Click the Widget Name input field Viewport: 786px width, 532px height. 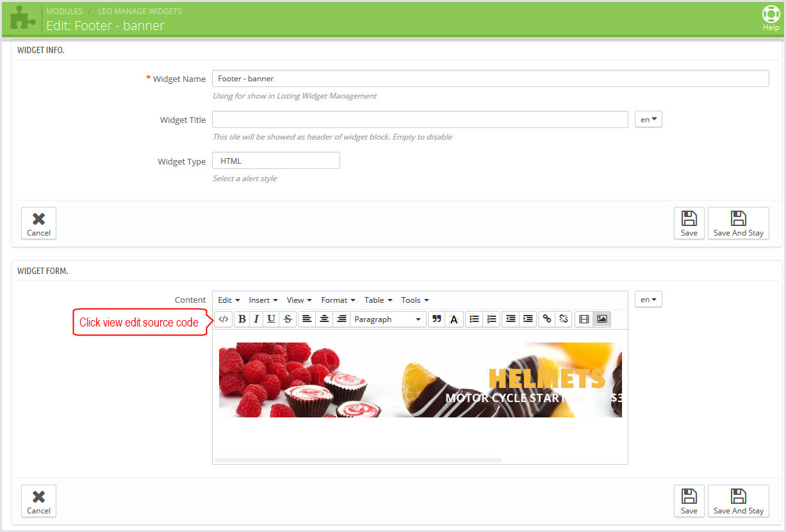tap(490, 79)
